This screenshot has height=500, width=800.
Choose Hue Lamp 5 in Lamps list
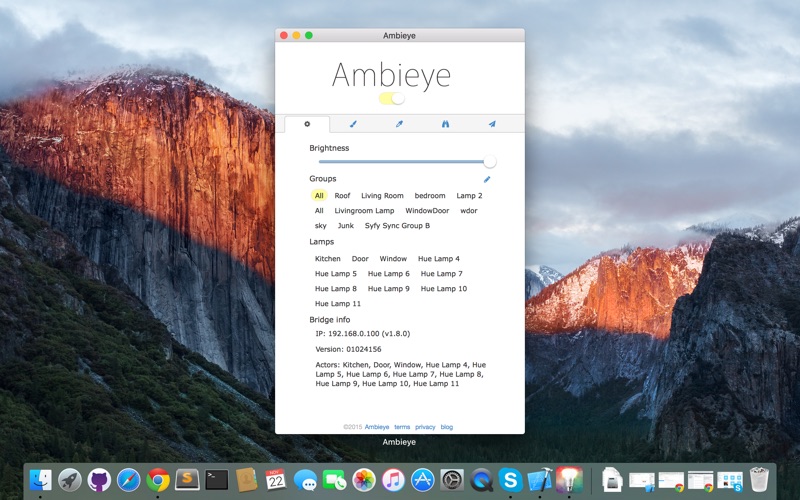tap(336, 273)
